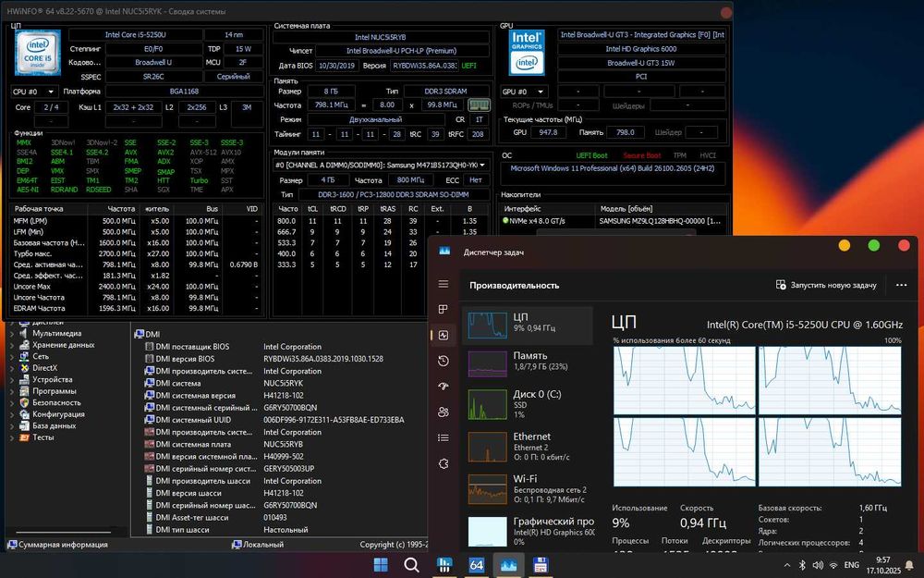This screenshot has height=578, width=924.
Task: Open the GPU #0 dropdown in HWiNFO
Action: point(523,92)
